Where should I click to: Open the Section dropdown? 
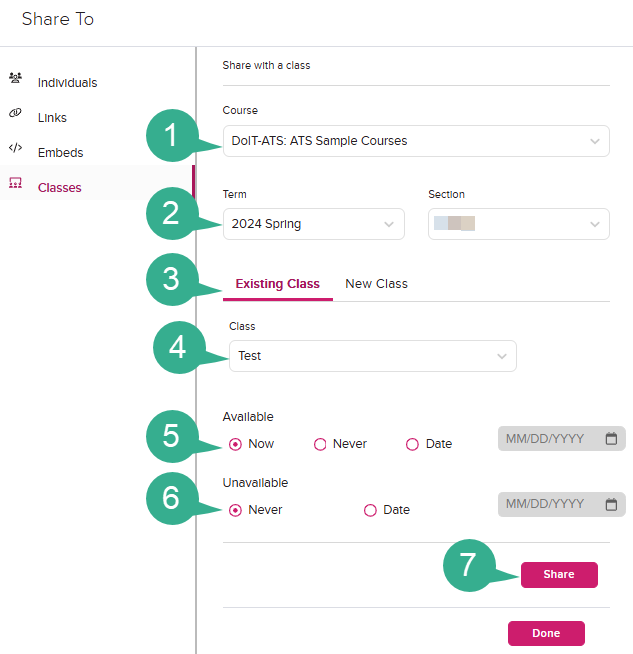[x=519, y=224]
